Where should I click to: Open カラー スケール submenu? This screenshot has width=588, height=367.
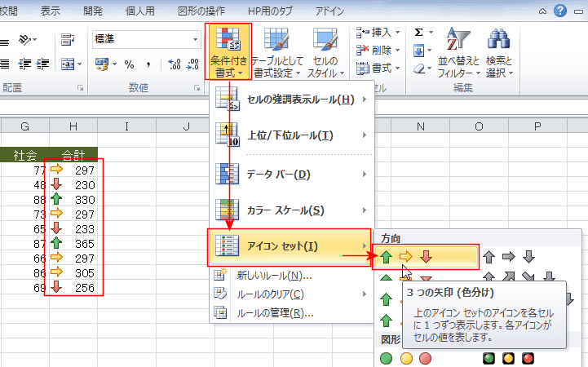pos(292,210)
